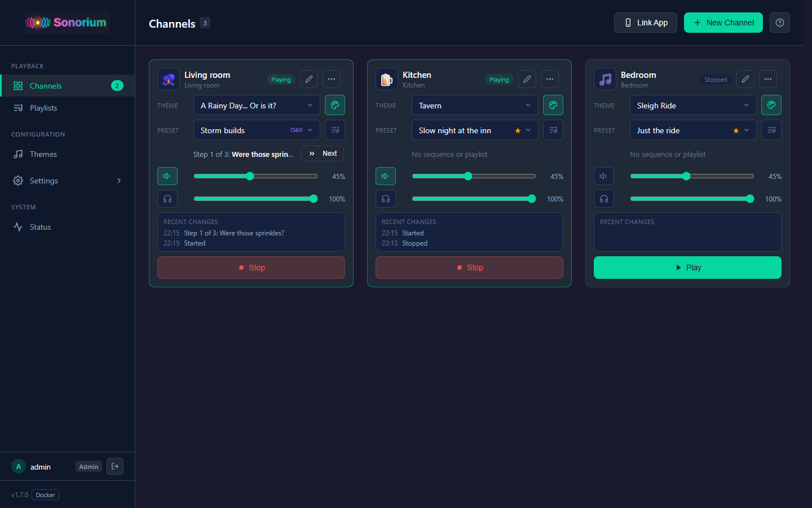The image size is (812, 508).
Task: Click the Living room storm channel avatar
Action: pos(169,79)
